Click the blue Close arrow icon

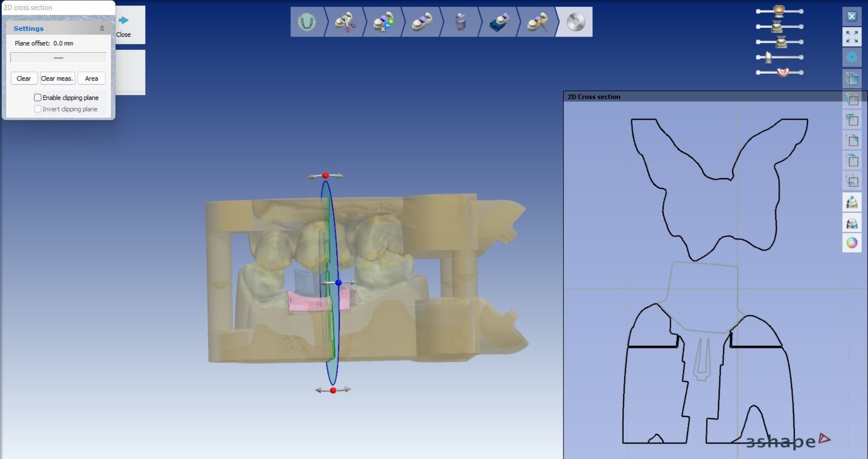(x=123, y=20)
